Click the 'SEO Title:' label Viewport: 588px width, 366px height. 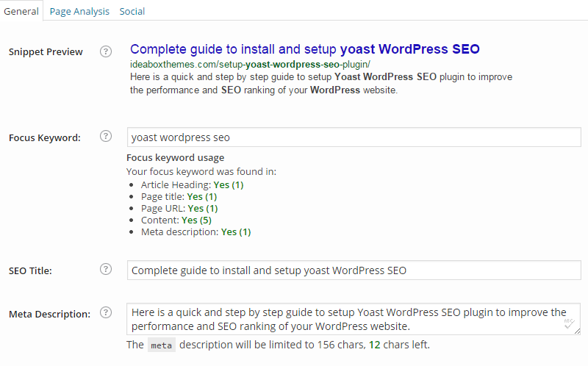click(30, 270)
